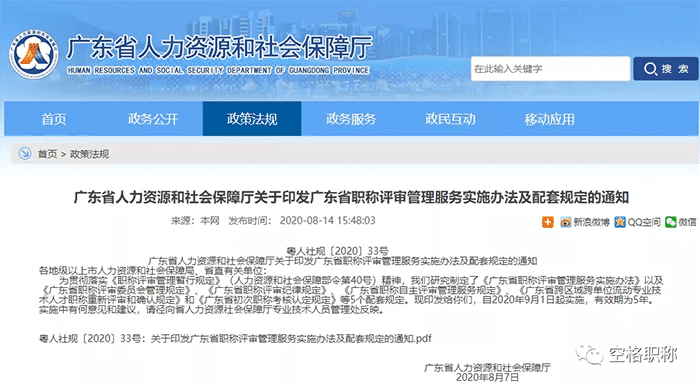Open the 粤人社规〔2020〕33号 pdf attachment link
700x385 pixels.
coord(235,338)
